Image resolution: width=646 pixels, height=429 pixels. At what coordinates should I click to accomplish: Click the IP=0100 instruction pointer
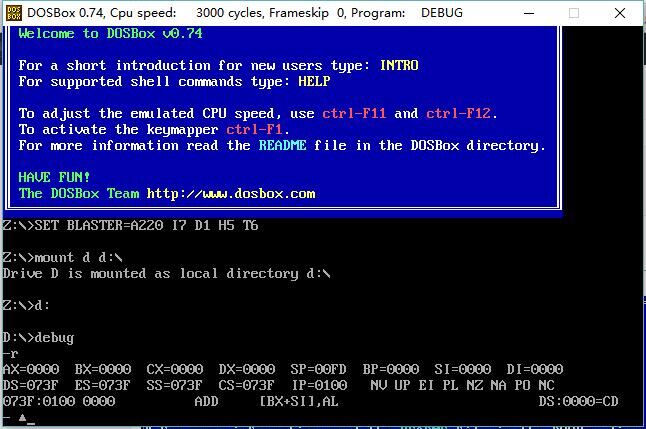(320, 385)
